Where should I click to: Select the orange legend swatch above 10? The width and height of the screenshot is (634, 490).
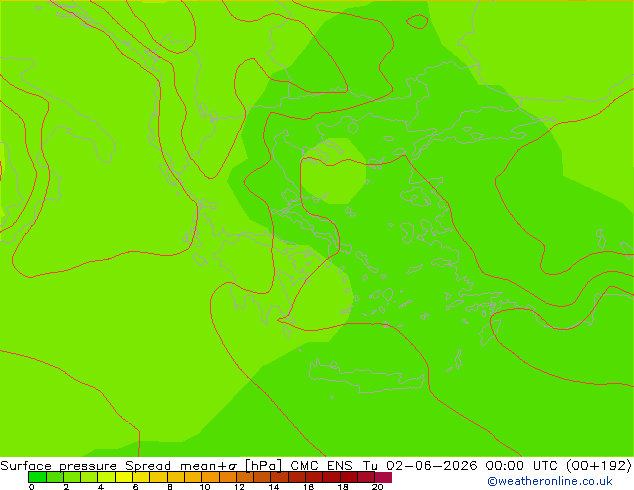(x=210, y=477)
